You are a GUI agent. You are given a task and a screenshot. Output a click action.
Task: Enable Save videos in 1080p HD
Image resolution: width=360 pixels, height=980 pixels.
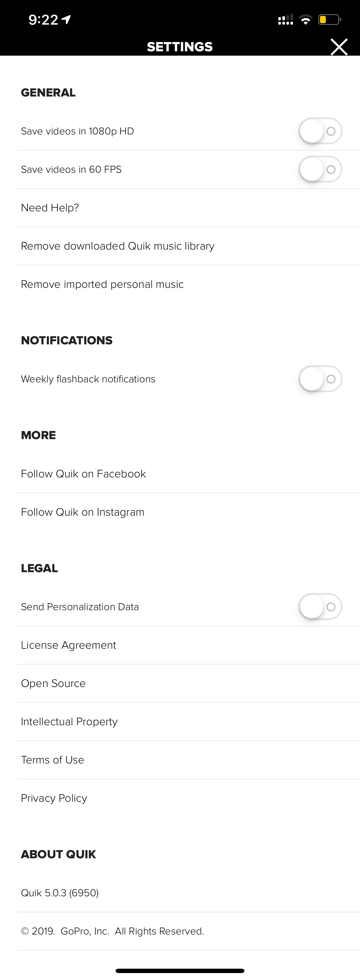click(320, 131)
